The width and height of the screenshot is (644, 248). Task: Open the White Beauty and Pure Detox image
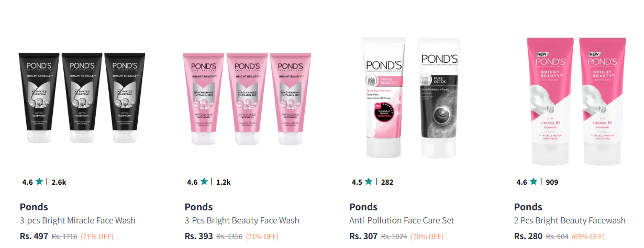click(x=412, y=97)
